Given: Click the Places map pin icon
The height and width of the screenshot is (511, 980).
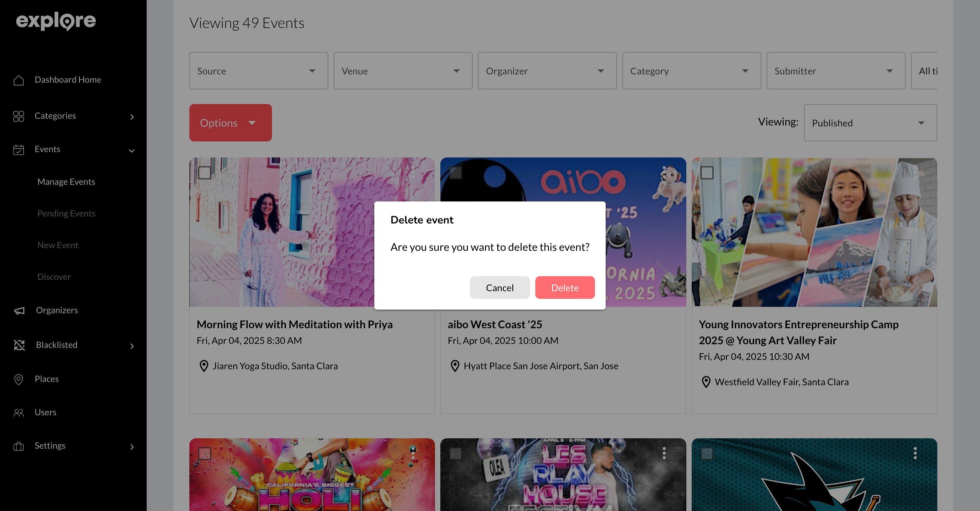Looking at the screenshot, I should point(19,379).
